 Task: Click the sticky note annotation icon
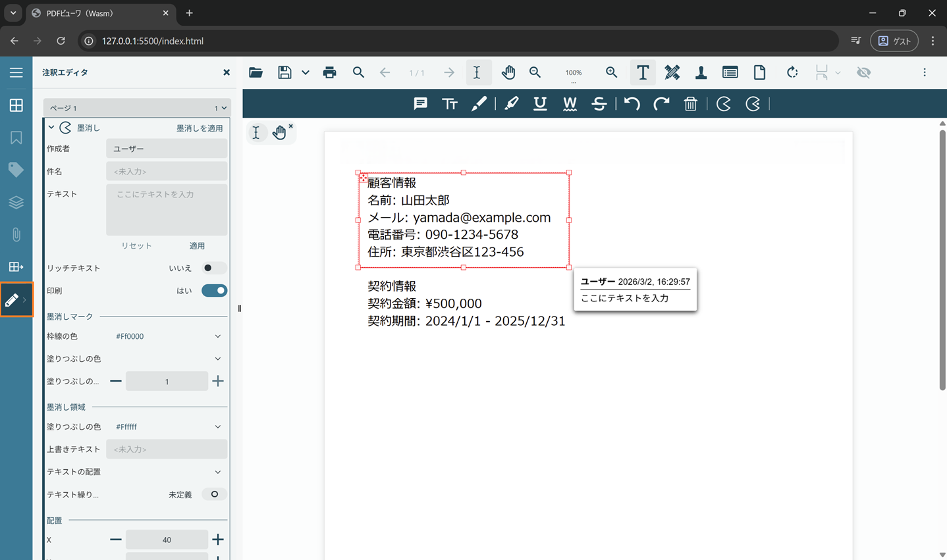click(x=420, y=104)
